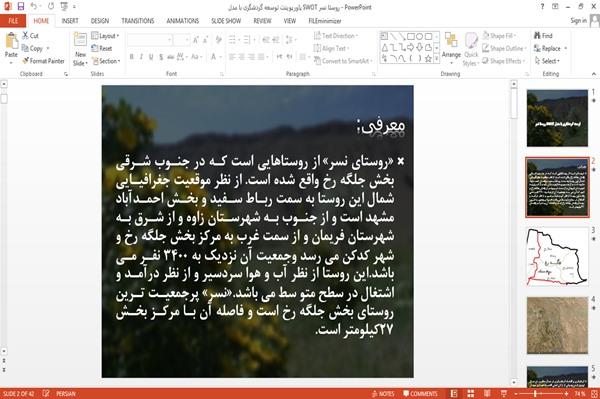Open Convert to SmartArt
The image size is (600, 399).
point(343,61)
